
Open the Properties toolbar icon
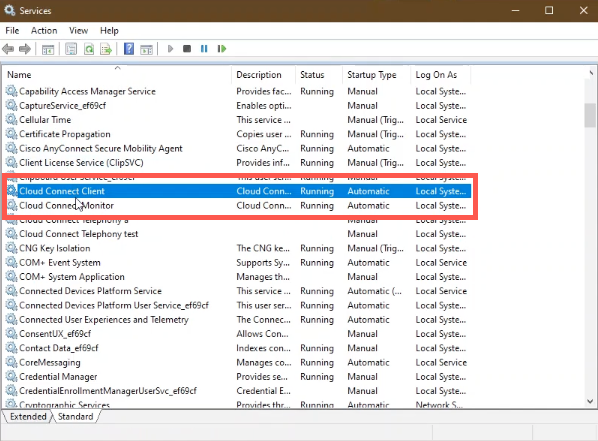[x=71, y=49]
